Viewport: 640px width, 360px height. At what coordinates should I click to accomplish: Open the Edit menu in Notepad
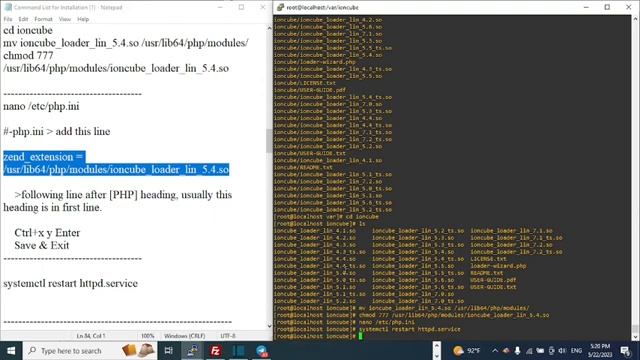(x=23, y=19)
